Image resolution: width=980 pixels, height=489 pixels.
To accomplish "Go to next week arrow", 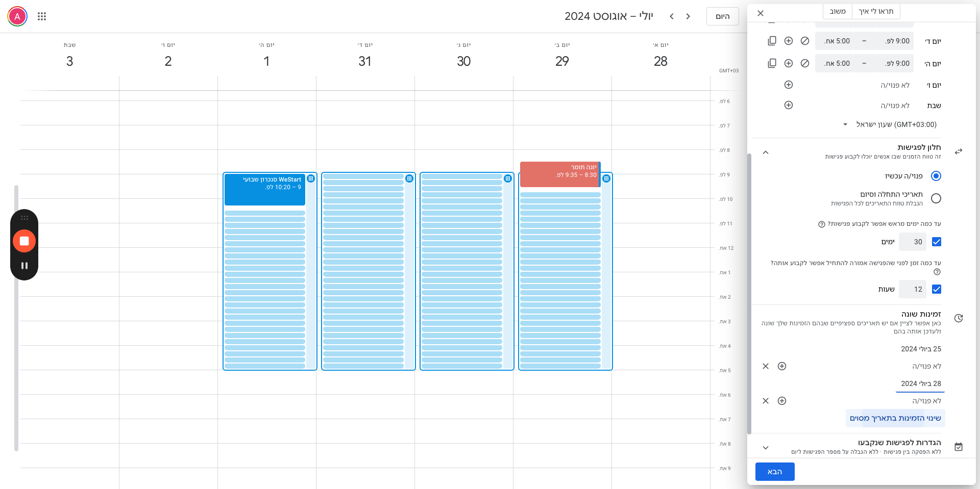I will (672, 16).
